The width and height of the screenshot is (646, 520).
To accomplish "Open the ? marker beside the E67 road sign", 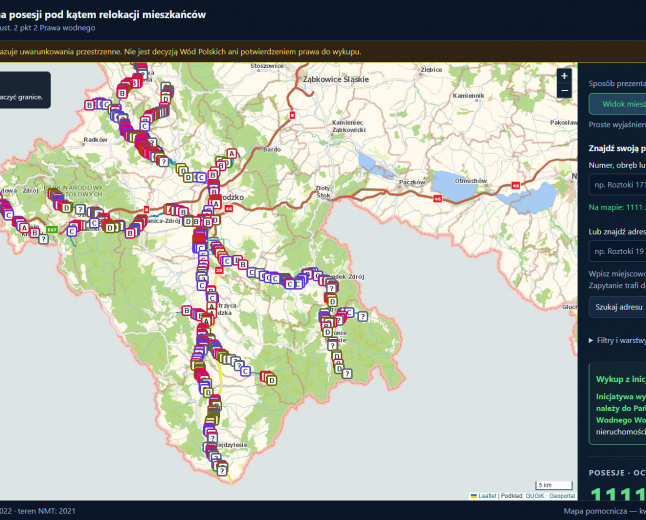I will click(43, 239).
